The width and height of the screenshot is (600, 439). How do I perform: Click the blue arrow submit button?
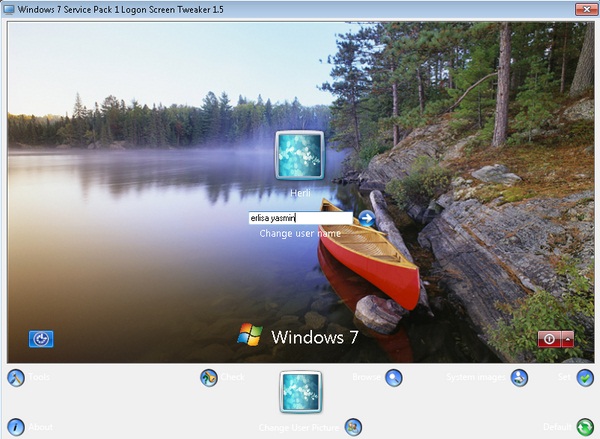click(x=367, y=218)
